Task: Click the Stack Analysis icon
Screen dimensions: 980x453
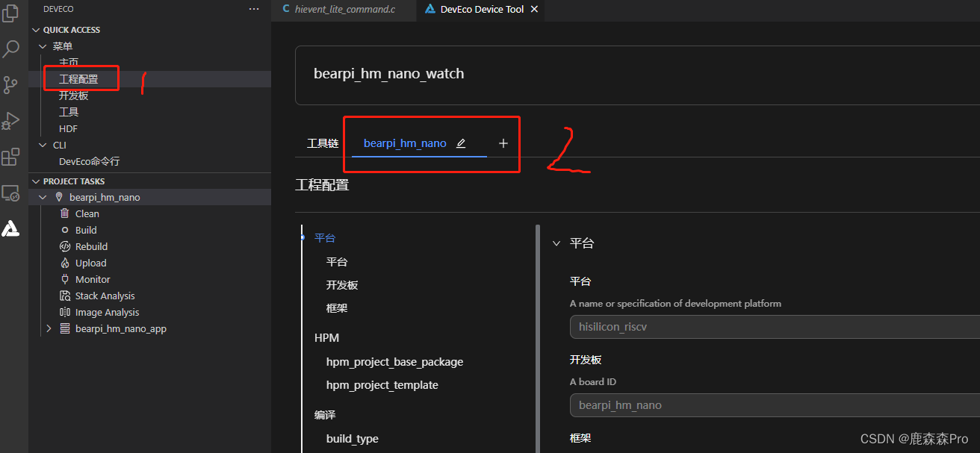Action: (x=65, y=296)
